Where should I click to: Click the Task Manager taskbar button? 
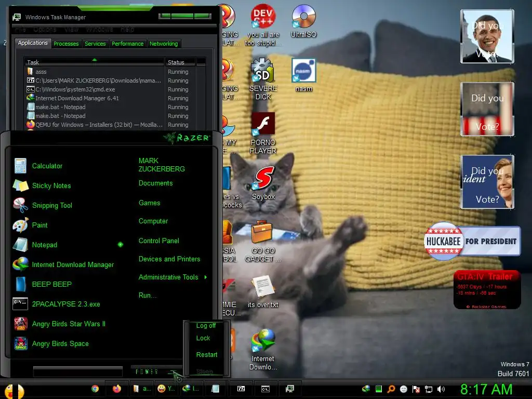tap(290, 389)
